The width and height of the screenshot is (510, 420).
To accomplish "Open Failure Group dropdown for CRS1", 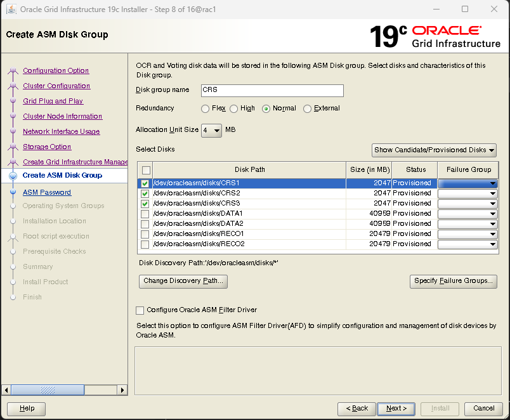I will click(468, 183).
